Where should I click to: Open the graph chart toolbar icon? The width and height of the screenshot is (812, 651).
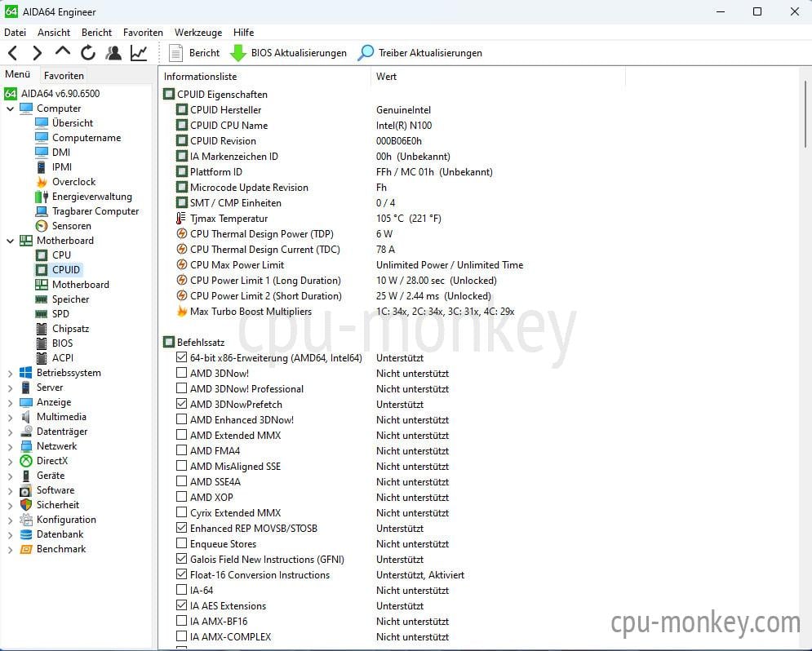point(139,53)
